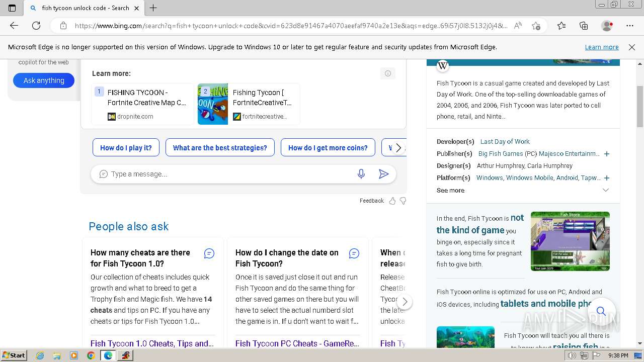Click the Ask anything button
Viewport: 644px width, 362px height.
[x=44, y=80]
